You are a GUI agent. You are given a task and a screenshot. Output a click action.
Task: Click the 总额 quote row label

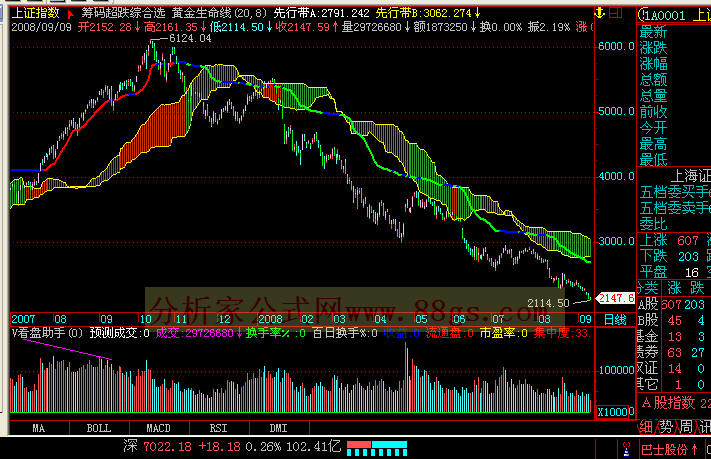point(653,80)
